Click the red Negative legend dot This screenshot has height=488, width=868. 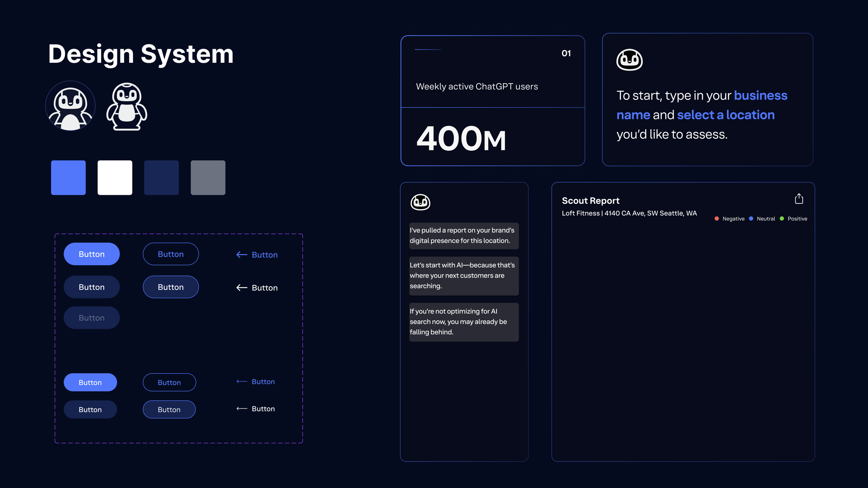[x=717, y=219]
